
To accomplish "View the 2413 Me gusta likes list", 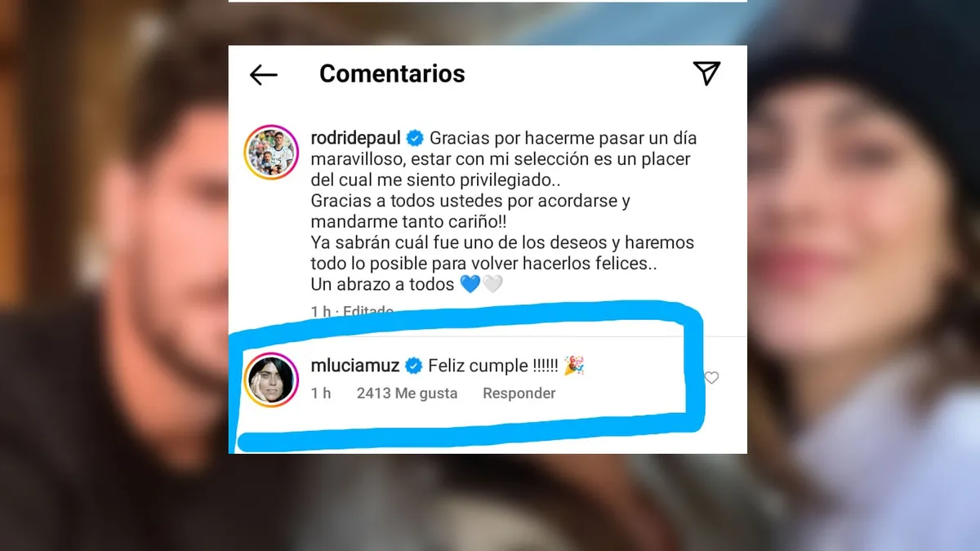I will click(x=407, y=393).
